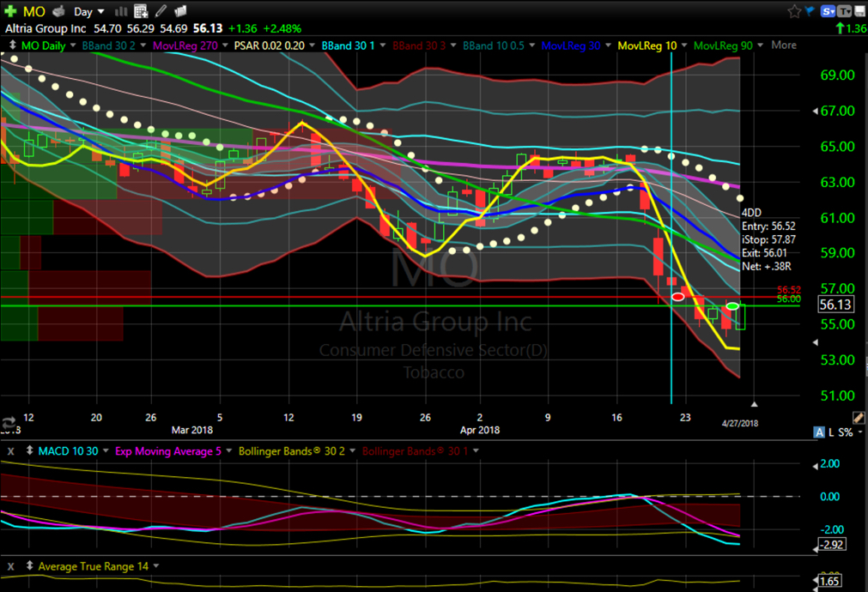Image resolution: width=868 pixels, height=592 pixels.
Task: Click the 67.00 price scale pointer arrow
Action: pos(816,112)
